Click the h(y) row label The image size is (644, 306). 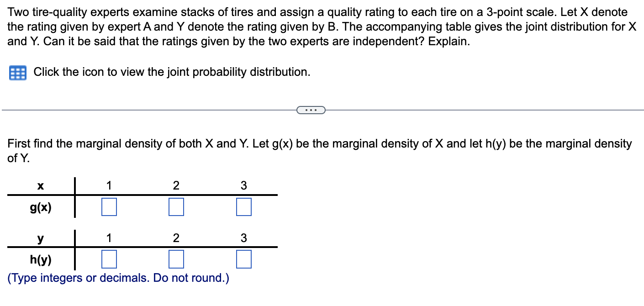41,260
